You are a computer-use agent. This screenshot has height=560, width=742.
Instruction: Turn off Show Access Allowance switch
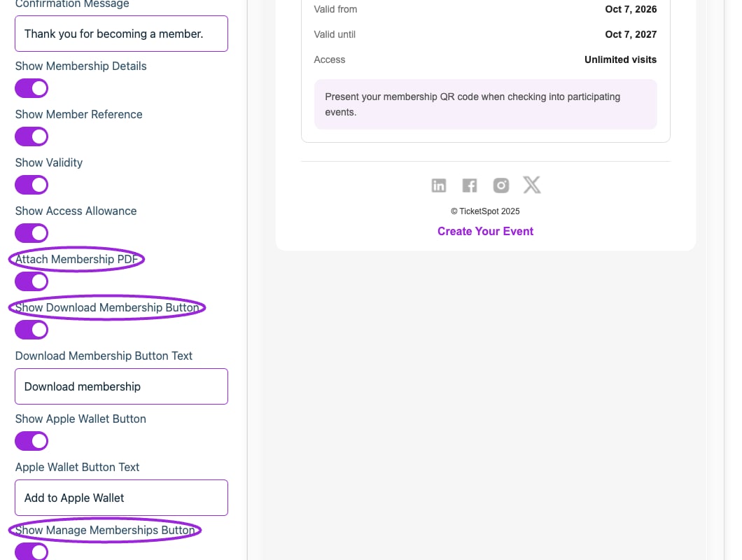(x=31, y=233)
